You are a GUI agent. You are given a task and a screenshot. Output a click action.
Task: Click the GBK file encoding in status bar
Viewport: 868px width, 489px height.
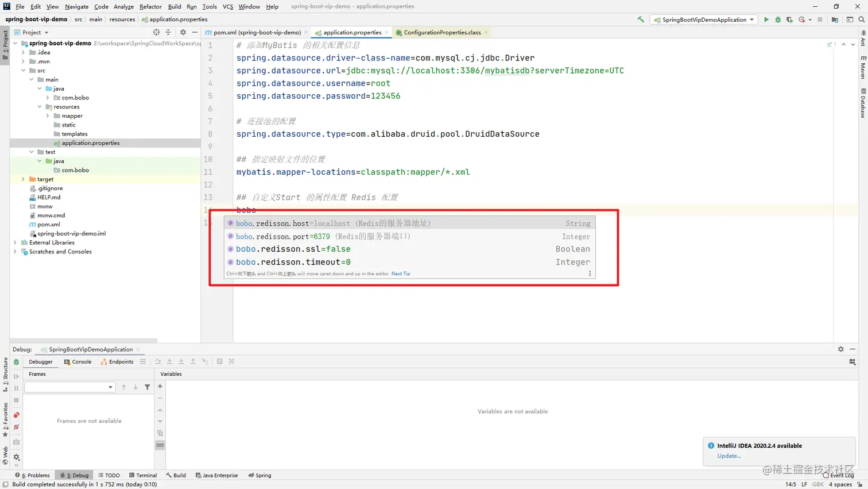click(x=818, y=484)
